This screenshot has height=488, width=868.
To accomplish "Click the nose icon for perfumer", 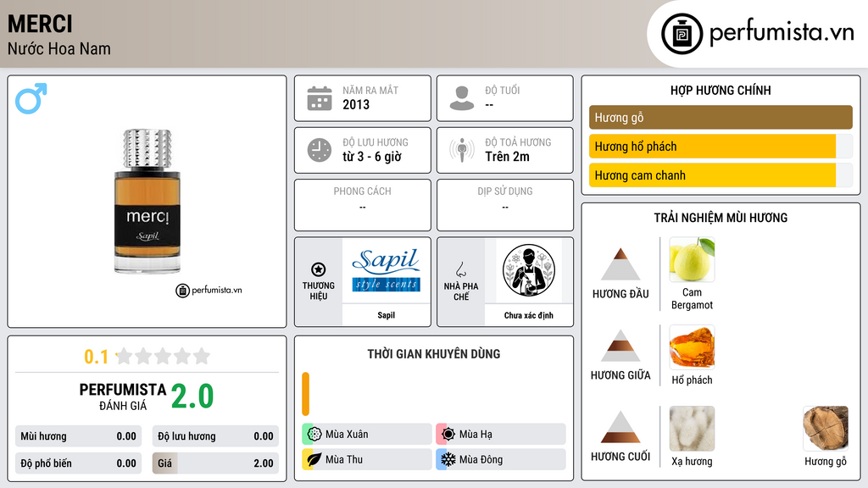I will coord(460,269).
